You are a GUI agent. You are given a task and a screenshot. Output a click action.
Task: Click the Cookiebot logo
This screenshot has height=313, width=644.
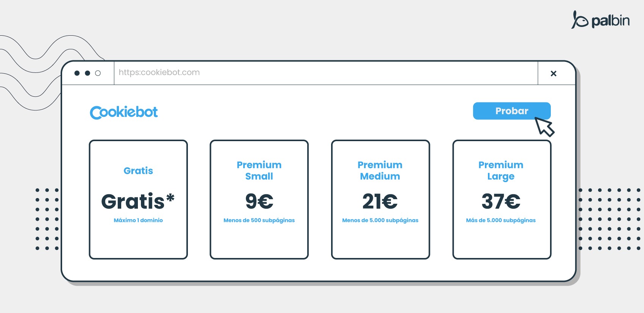(124, 112)
